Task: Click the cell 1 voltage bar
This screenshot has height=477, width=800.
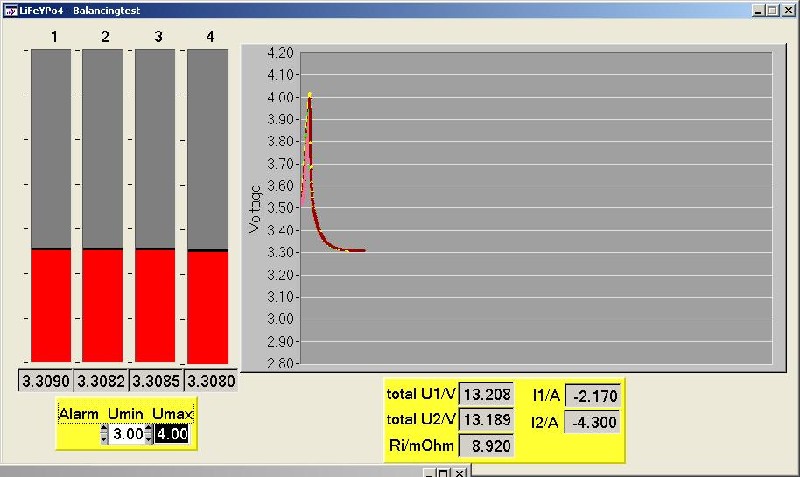Action: (51, 205)
